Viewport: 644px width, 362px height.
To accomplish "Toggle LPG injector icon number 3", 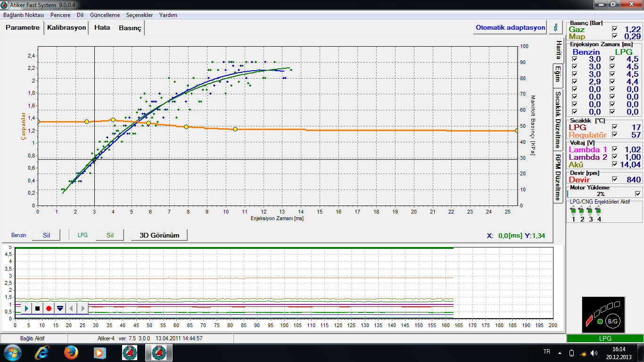I will click(x=590, y=210).
